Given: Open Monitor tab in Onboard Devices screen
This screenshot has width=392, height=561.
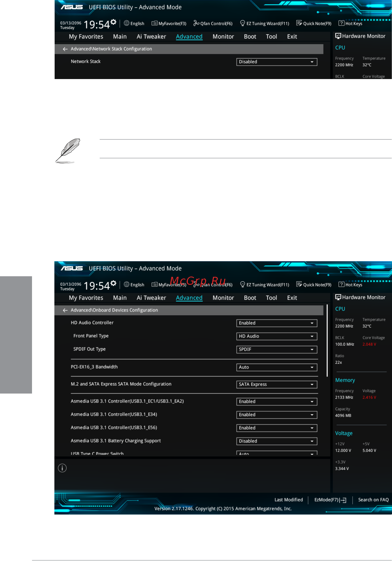Looking at the screenshot, I should (223, 298).
